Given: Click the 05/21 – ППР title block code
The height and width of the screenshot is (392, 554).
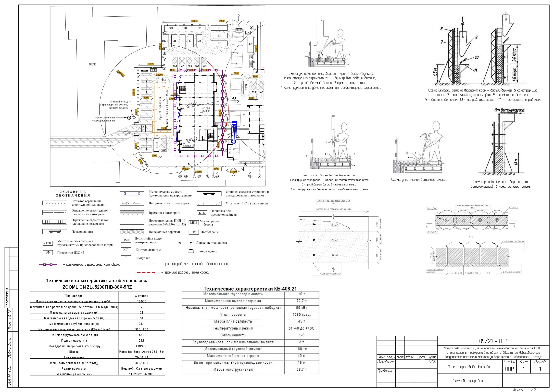Looking at the screenshot, I should click(493, 341).
